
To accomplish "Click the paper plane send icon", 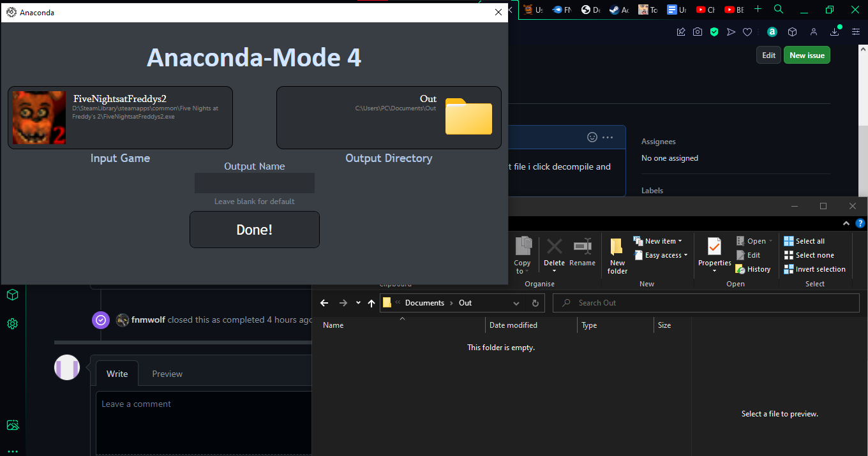I will pos(730,31).
